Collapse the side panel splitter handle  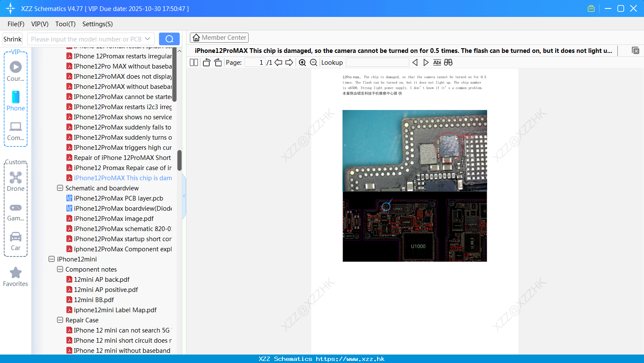[184, 195]
